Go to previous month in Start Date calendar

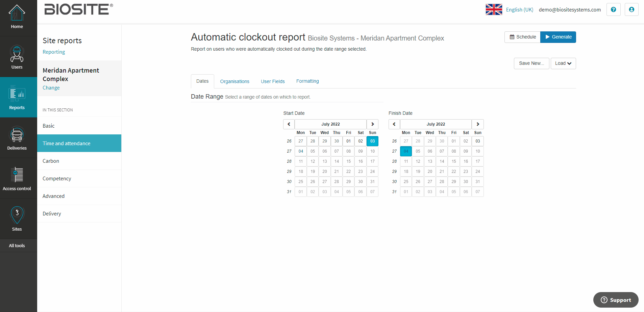pos(289,124)
